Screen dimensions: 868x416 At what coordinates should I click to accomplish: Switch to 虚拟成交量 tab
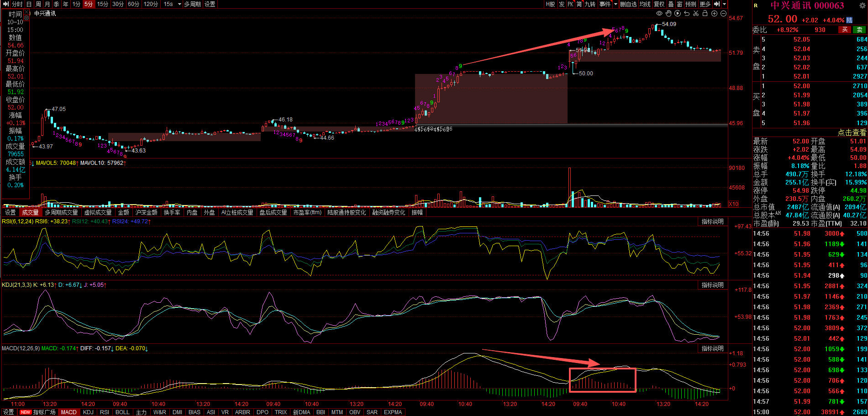98,212
